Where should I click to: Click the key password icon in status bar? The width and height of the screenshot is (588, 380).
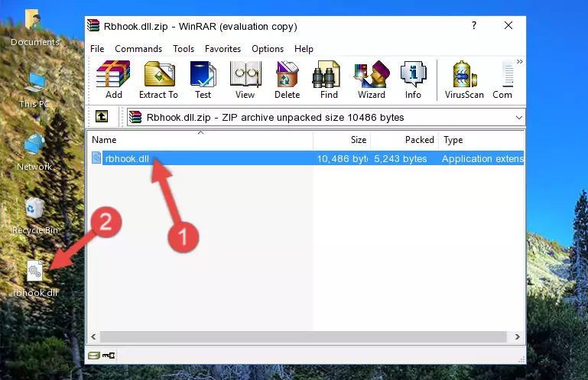click(x=109, y=355)
